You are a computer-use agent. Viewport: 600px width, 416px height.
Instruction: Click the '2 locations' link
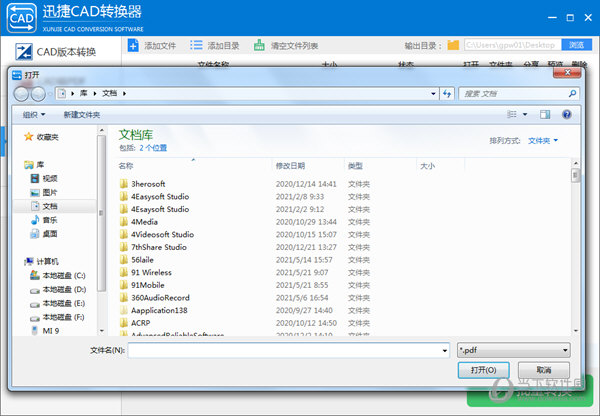(153, 148)
